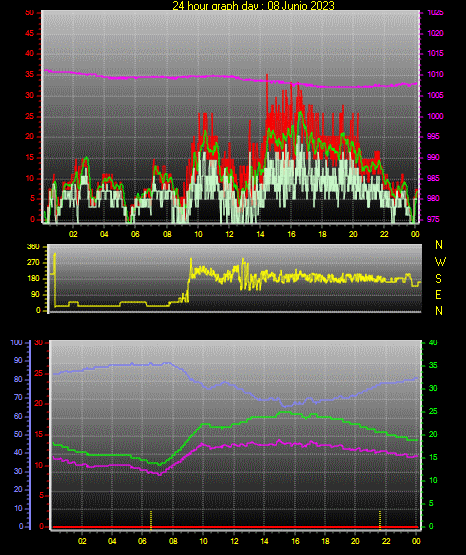Click the magenta pressure label 980

(433, 198)
